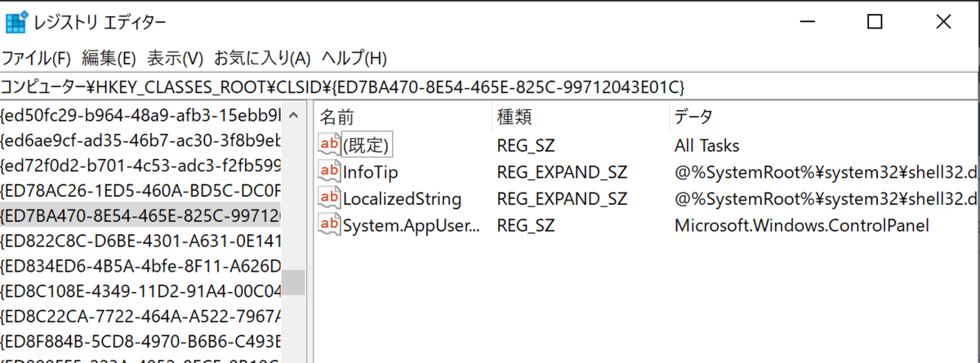Viewport: 980px width, 363px height.
Task: Open the 編集(E) menu
Action: pyautogui.click(x=109, y=59)
